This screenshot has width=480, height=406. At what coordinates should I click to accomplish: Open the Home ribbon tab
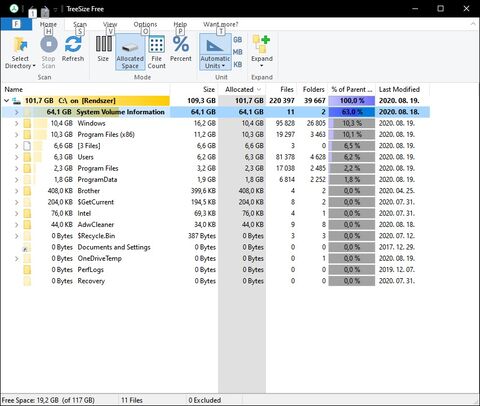[48, 24]
